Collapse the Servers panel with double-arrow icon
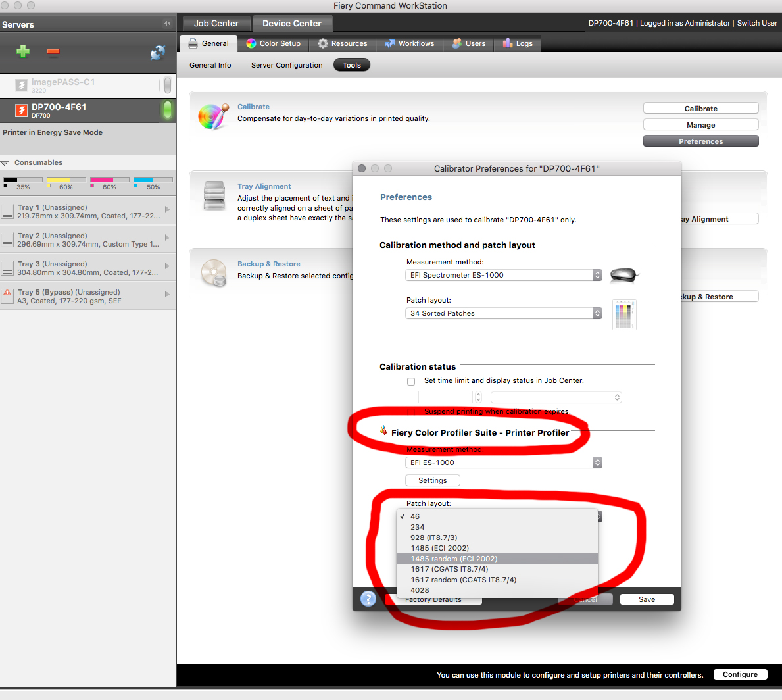The width and height of the screenshot is (782, 700). click(168, 24)
